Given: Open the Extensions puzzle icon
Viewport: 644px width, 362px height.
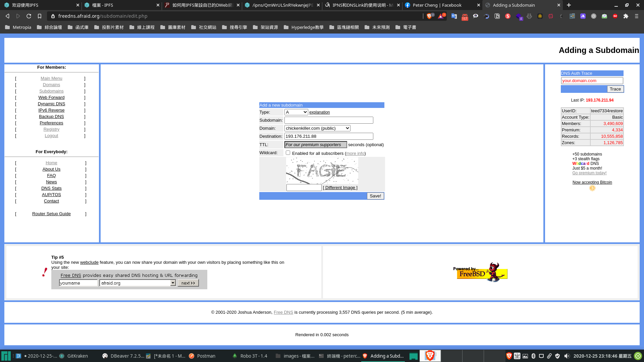Looking at the screenshot, I should point(626,16).
